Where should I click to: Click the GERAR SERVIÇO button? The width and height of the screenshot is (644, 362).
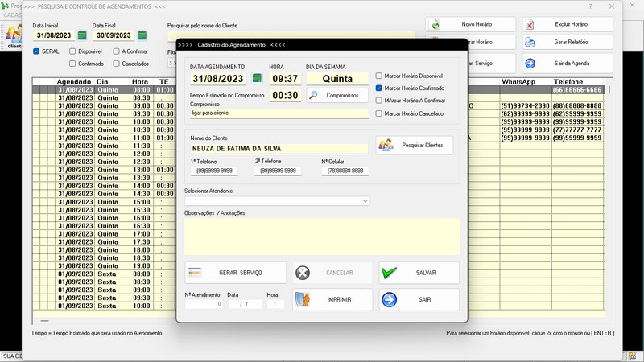point(235,273)
